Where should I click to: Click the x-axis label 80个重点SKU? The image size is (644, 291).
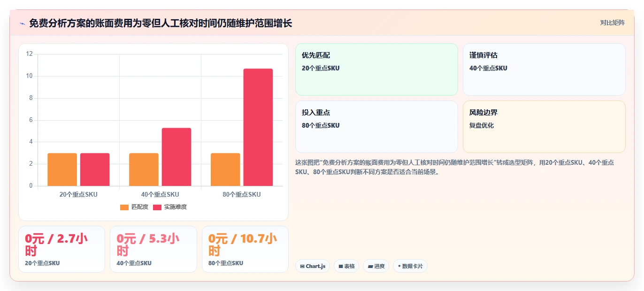[x=242, y=194]
